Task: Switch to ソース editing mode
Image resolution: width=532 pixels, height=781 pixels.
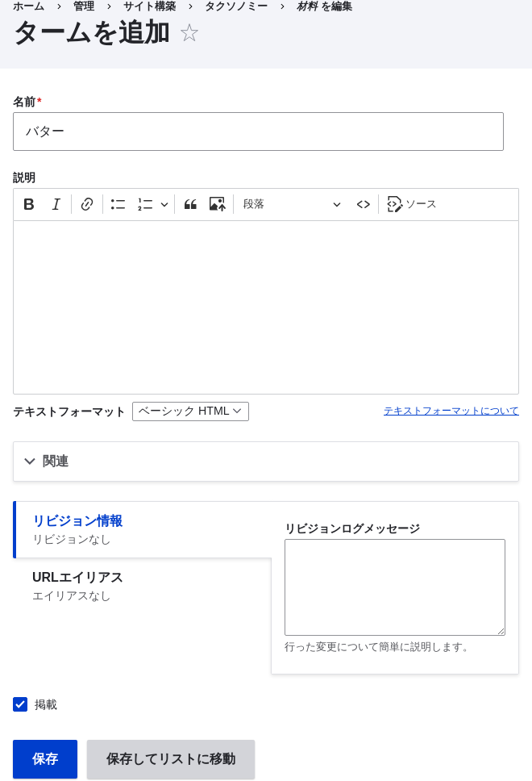Action: click(x=411, y=204)
